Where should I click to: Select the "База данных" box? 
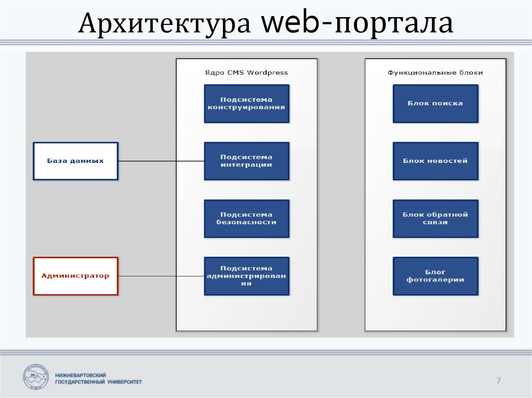pos(76,161)
